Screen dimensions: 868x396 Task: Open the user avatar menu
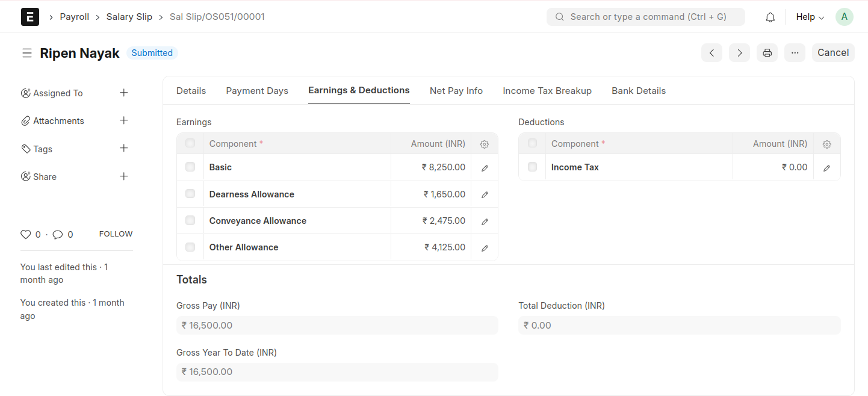tap(844, 17)
